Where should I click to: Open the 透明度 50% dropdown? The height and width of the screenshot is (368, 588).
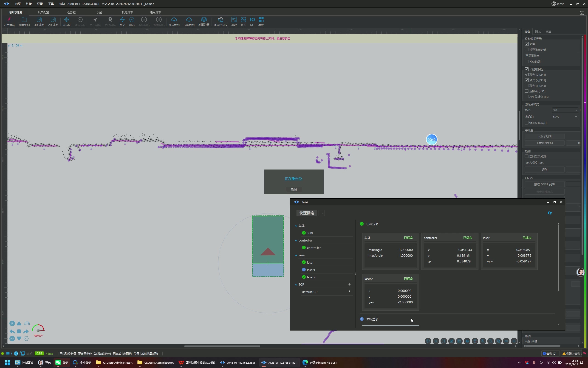click(565, 117)
